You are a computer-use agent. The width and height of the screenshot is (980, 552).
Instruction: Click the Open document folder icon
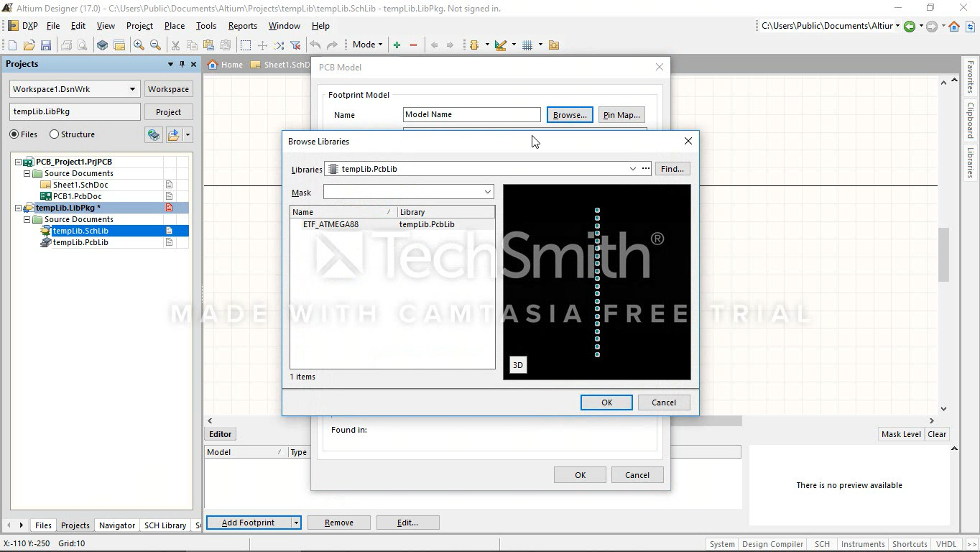pos(29,45)
